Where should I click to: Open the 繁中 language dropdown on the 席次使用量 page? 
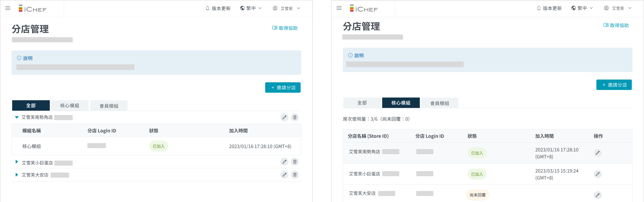(582, 8)
